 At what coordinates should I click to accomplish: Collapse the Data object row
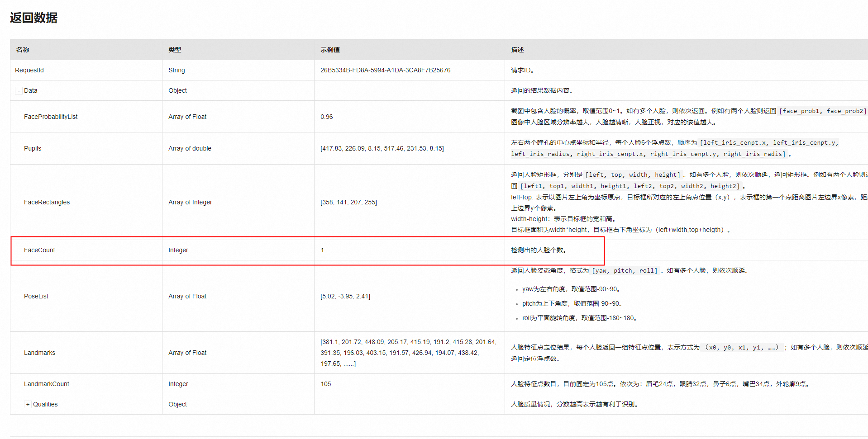[x=19, y=91]
